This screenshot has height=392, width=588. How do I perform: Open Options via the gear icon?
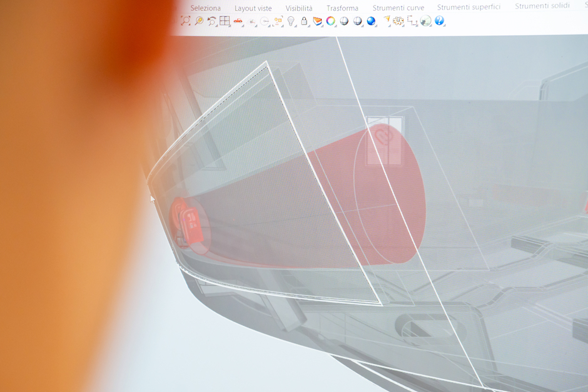coord(398,21)
